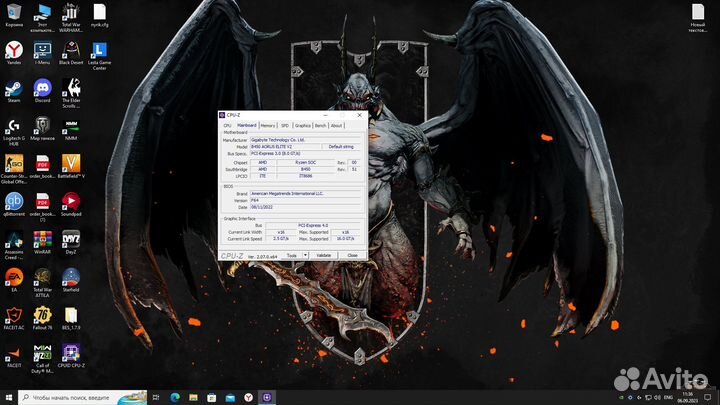Open the I-Menu desktop shortcut

point(42,52)
